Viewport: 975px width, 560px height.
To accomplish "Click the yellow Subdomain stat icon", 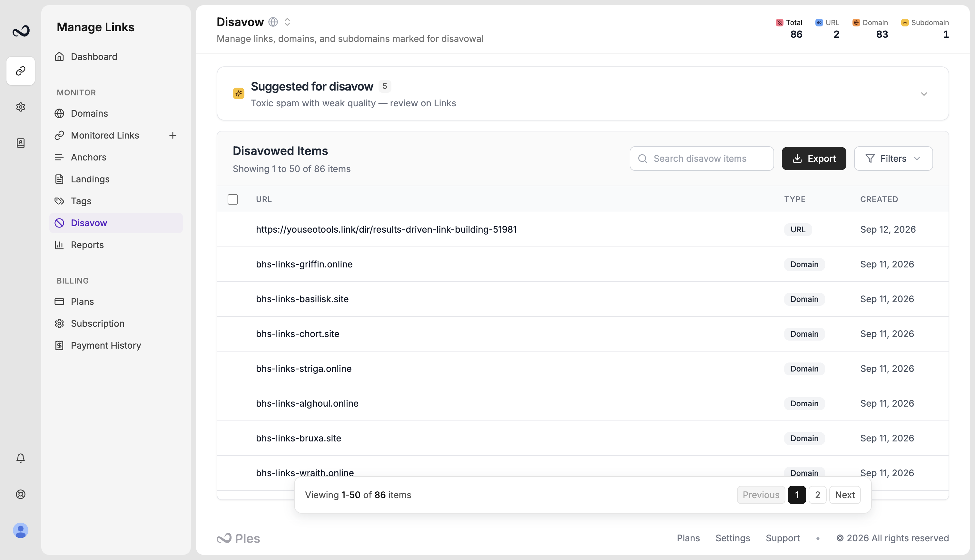I will (x=905, y=23).
